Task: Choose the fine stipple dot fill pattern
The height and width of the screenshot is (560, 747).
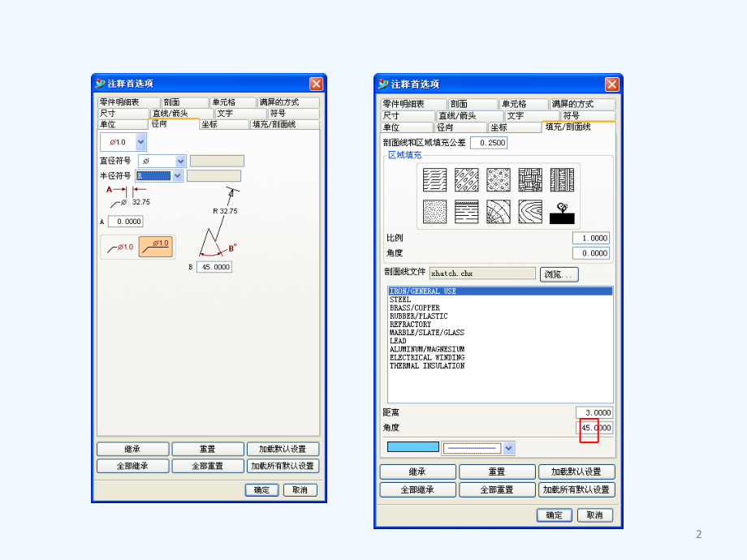Action: [435, 212]
